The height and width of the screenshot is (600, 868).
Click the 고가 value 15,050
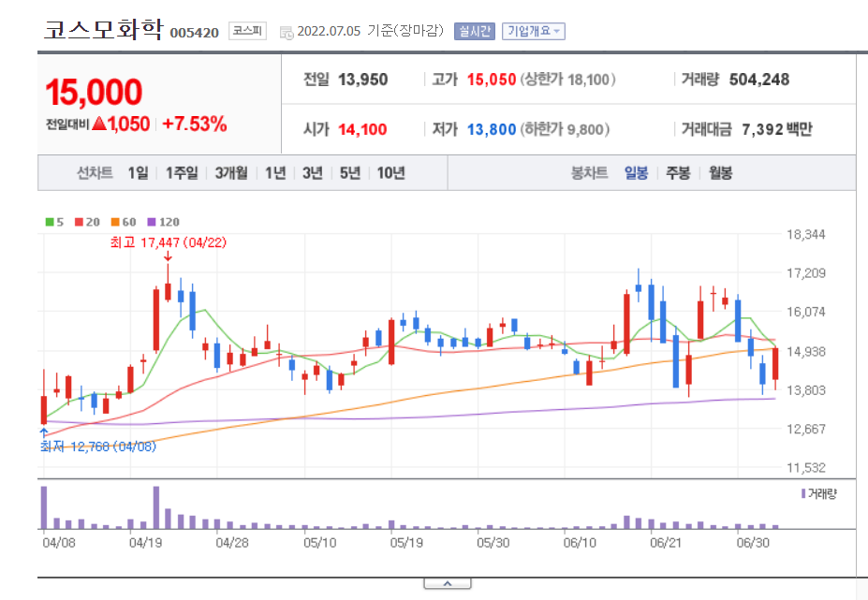coord(492,80)
